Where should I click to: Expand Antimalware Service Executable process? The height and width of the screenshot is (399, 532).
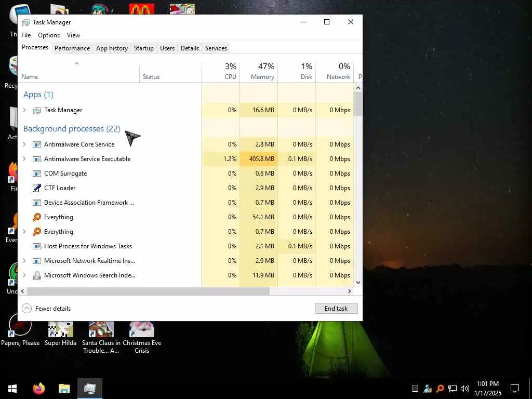24,159
